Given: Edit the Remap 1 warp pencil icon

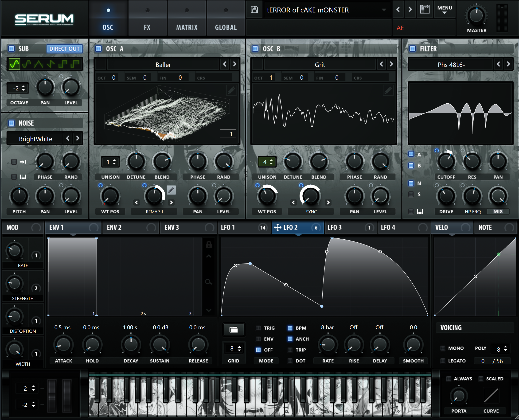Looking at the screenshot, I should coord(171,190).
